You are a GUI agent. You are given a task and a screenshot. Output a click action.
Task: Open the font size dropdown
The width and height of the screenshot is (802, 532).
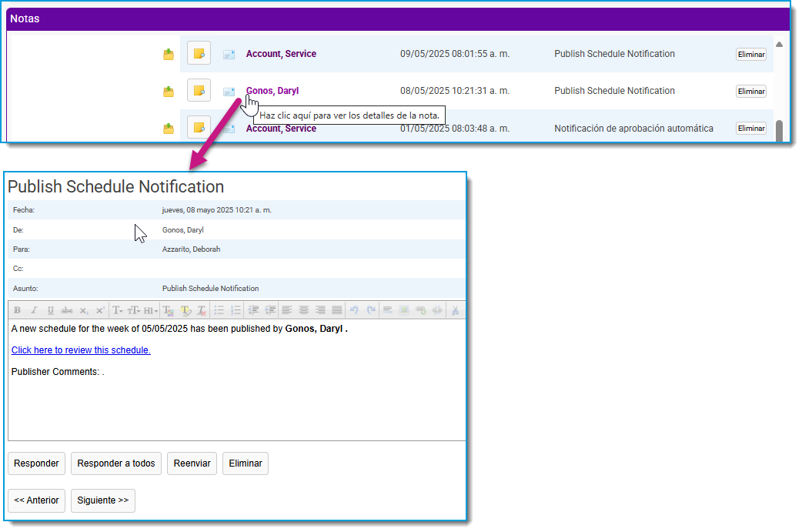pos(133,310)
